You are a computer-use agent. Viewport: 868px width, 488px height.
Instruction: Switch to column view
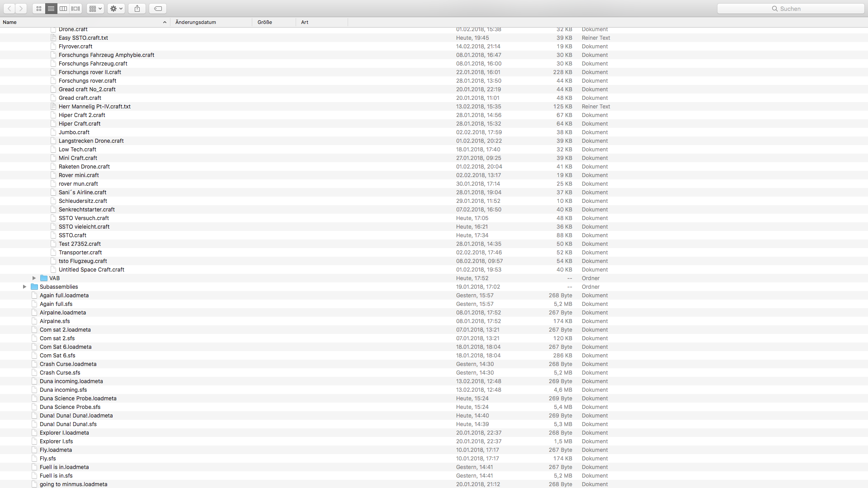[x=63, y=9]
